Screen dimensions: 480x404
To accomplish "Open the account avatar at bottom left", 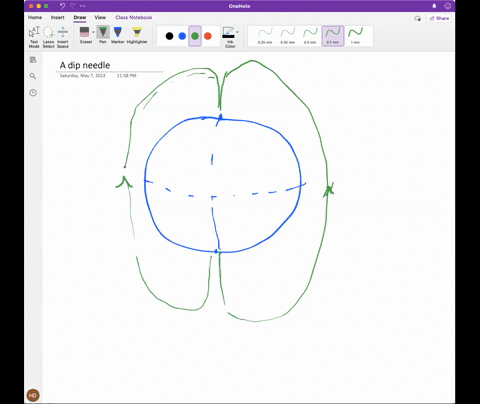I will pos(33,395).
